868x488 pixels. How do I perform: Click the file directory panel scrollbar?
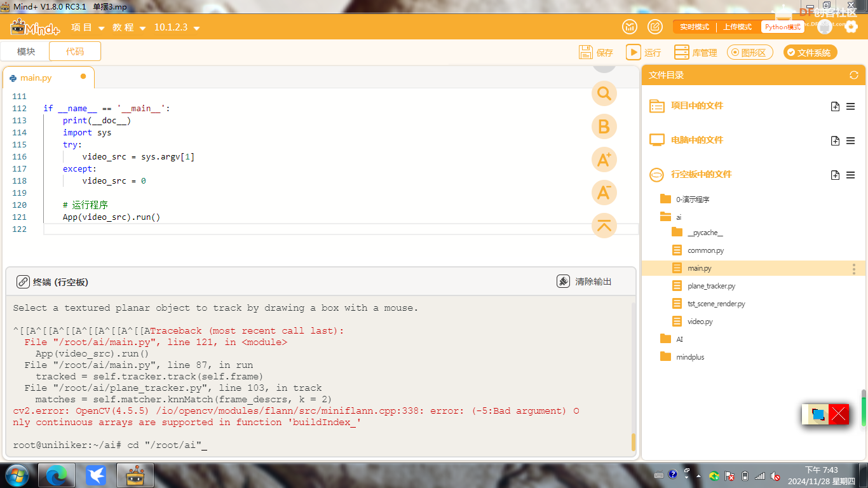(x=864, y=408)
